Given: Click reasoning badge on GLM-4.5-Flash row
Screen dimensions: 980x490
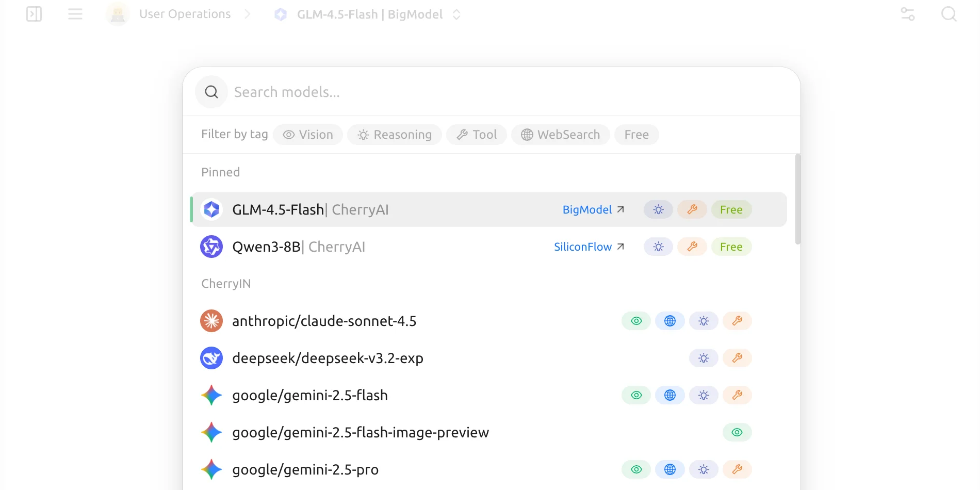Looking at the screenshot, I should [x=658, y=209].
